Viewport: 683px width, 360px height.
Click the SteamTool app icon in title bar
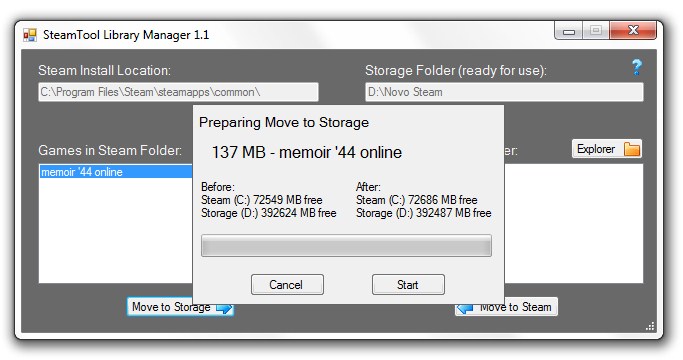tap(30, 35)
